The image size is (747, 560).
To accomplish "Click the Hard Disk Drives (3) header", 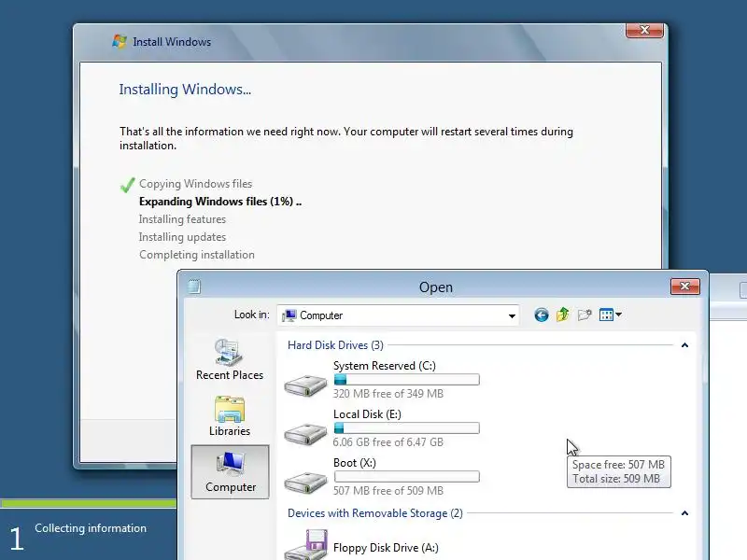I will click(x=335, y=345).
